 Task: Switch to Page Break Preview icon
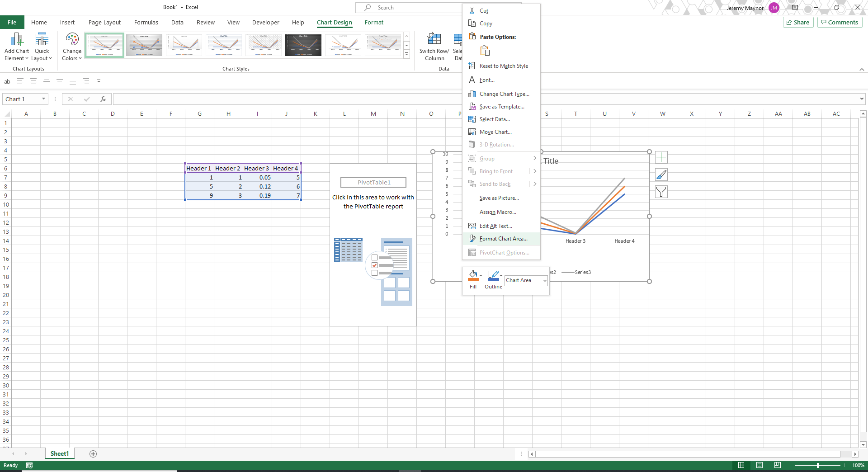778,465
